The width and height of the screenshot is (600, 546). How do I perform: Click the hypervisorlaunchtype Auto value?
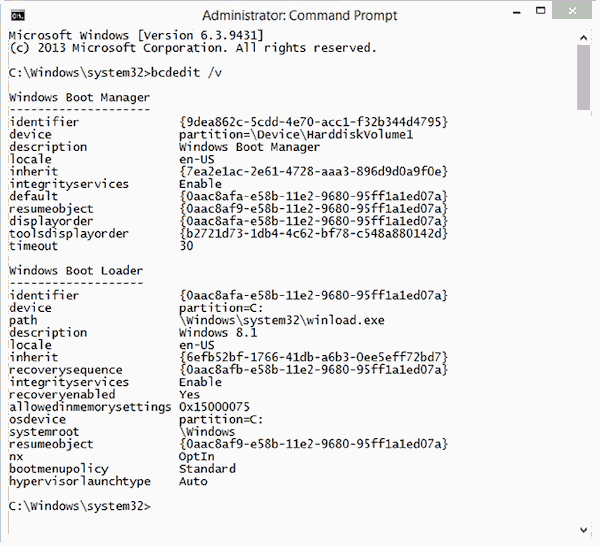point(193,481)
